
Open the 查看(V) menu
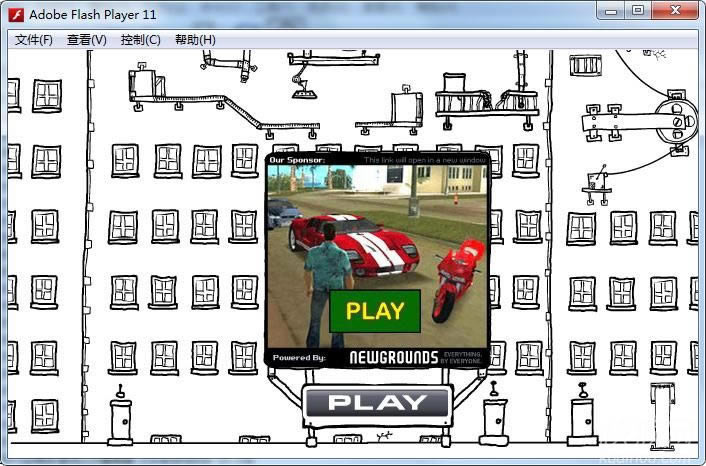pos(86,40)
